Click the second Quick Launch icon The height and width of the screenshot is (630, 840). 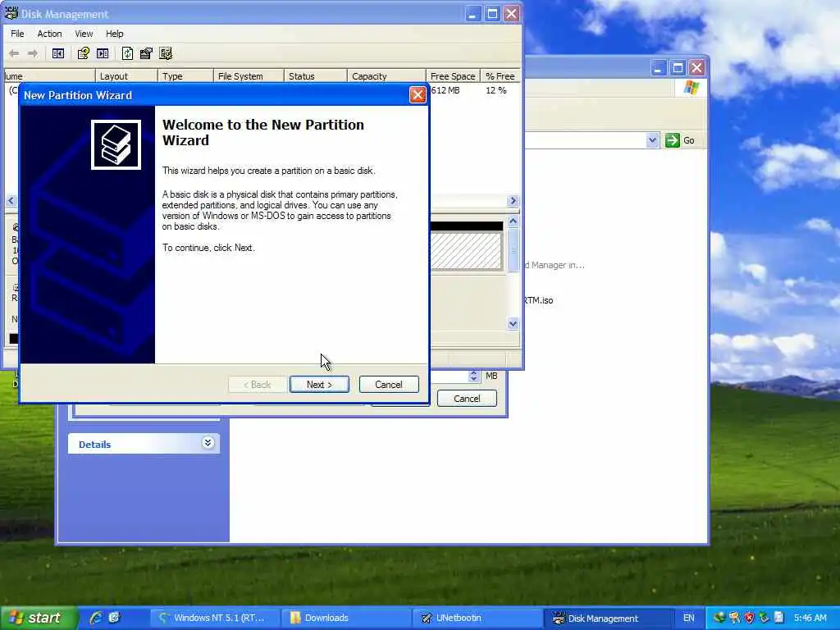click(114, 618)
